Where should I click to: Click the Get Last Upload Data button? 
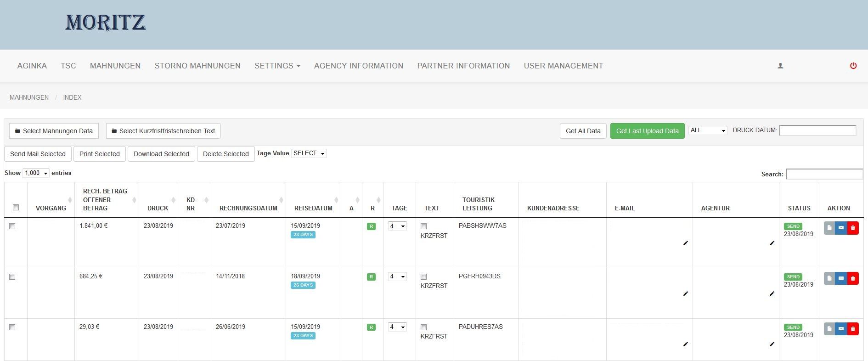pyautogui.click(x=647, y=131)
